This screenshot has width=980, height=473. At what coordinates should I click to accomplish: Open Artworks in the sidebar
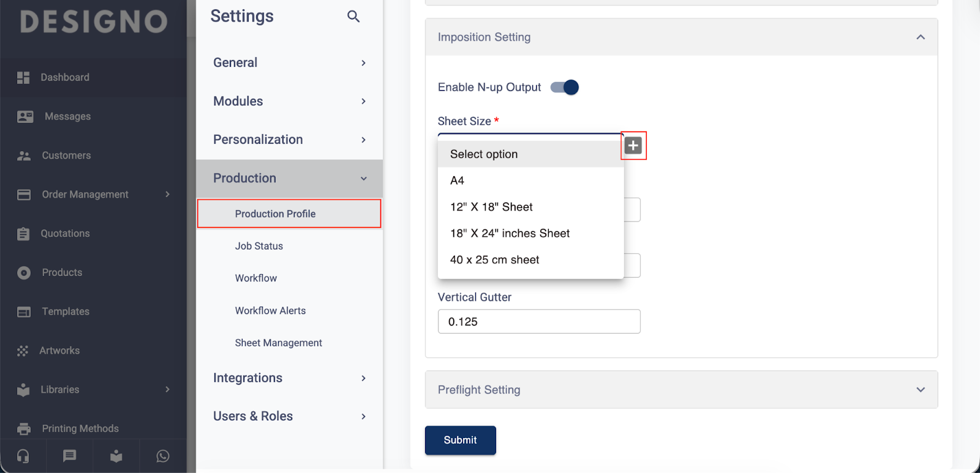(59, 351)
